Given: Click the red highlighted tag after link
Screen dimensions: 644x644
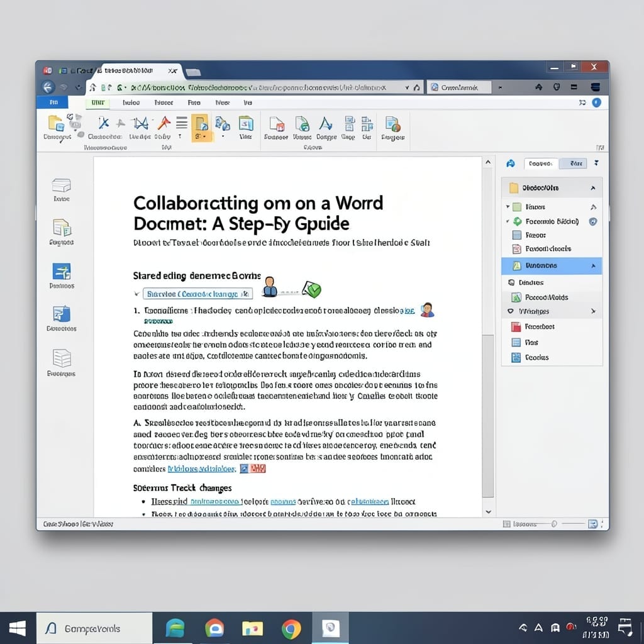Looking at the screenshot, I should tap(258, 468).
